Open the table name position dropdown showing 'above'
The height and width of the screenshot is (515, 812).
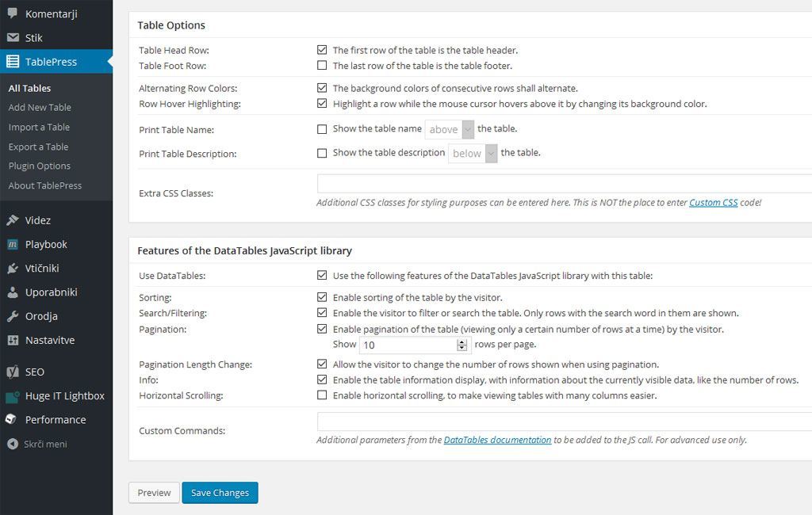pyautogui.click(x=450, y=129)
